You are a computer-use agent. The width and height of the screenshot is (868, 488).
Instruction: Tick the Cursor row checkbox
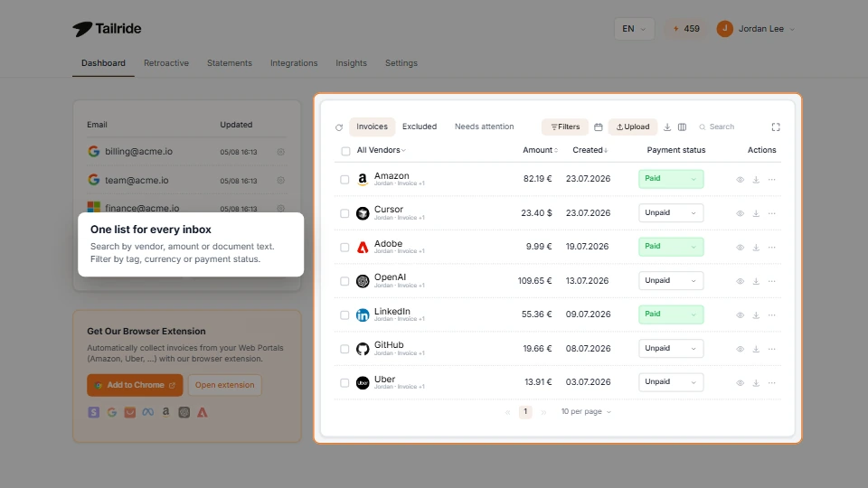pos(344,213)
